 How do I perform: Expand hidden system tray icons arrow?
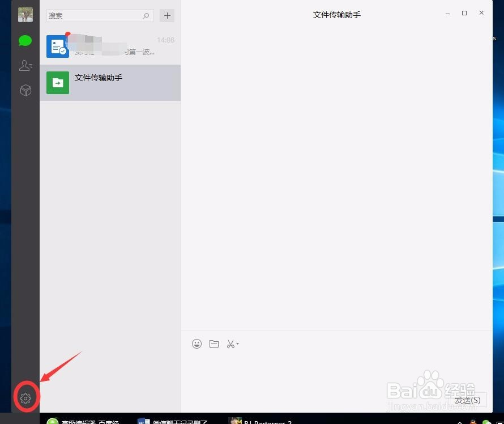(460, 422)
